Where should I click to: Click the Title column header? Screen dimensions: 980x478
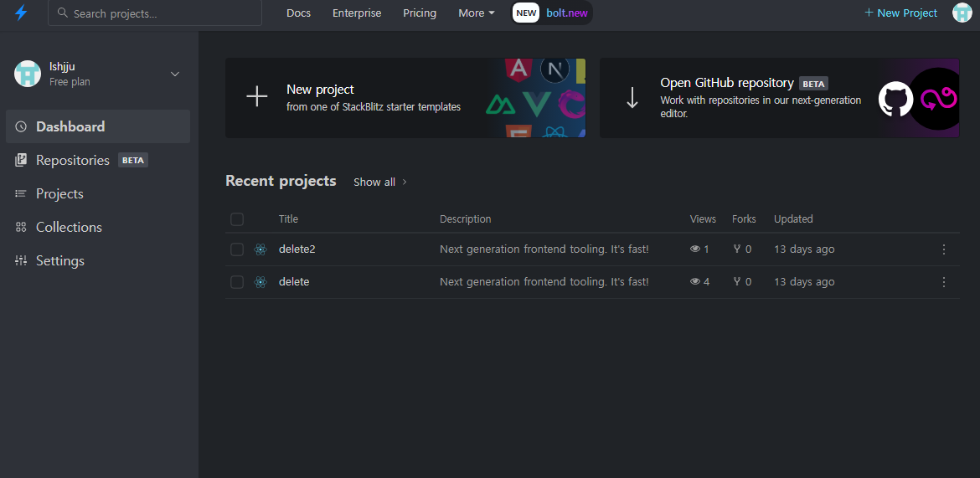[x=288, y=218]
